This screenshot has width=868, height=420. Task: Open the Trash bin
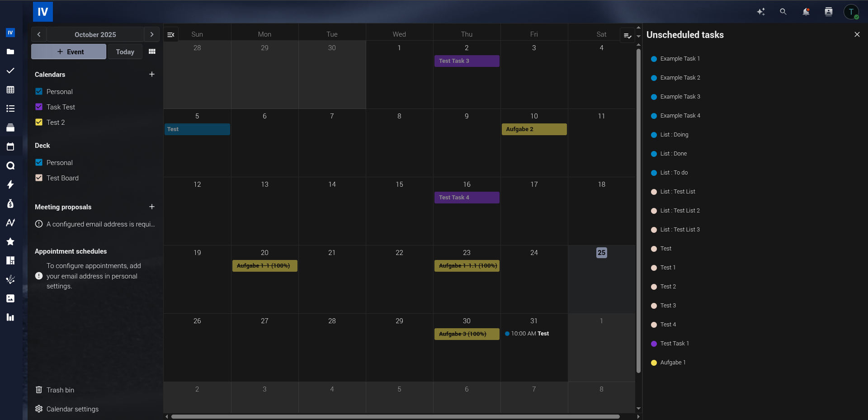60,390
